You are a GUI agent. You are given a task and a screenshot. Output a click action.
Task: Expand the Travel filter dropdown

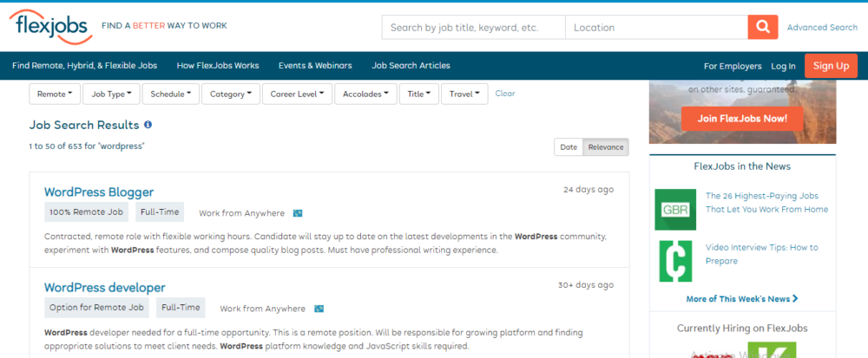tap(464, 94)
